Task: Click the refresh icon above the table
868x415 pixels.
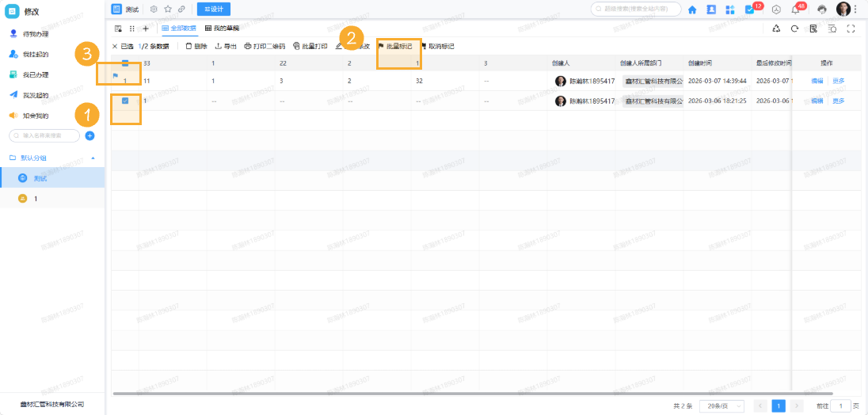Action: [794, 29]
